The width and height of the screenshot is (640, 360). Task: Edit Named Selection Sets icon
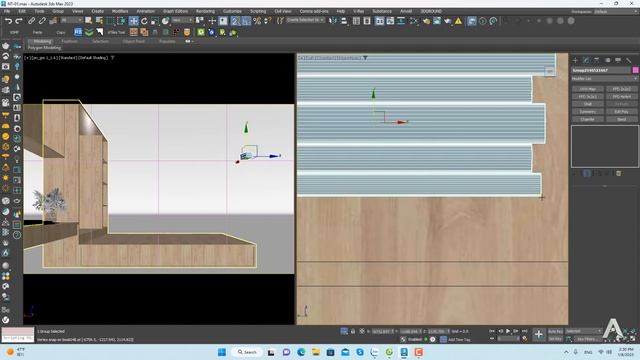[280, 21]
